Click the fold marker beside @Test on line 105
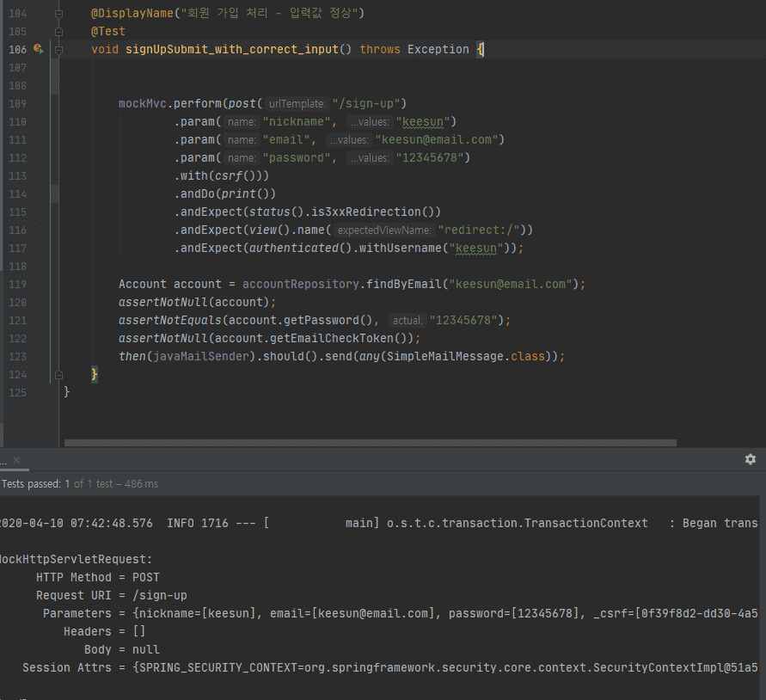766x700 pixels. [58, 32]
